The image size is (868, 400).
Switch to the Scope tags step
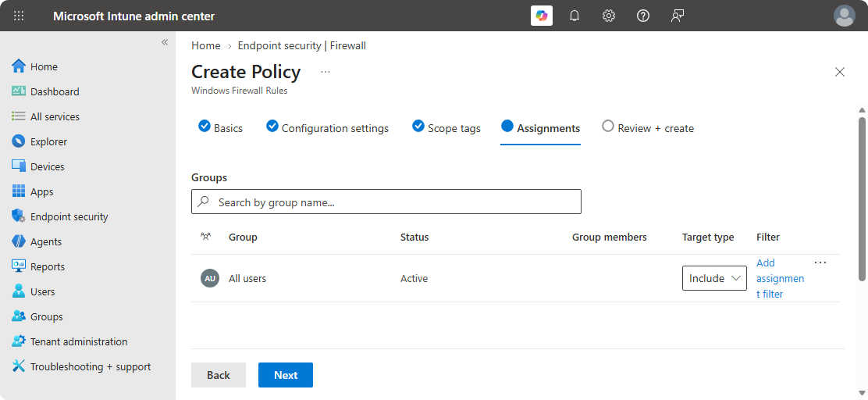click(446, 128)
